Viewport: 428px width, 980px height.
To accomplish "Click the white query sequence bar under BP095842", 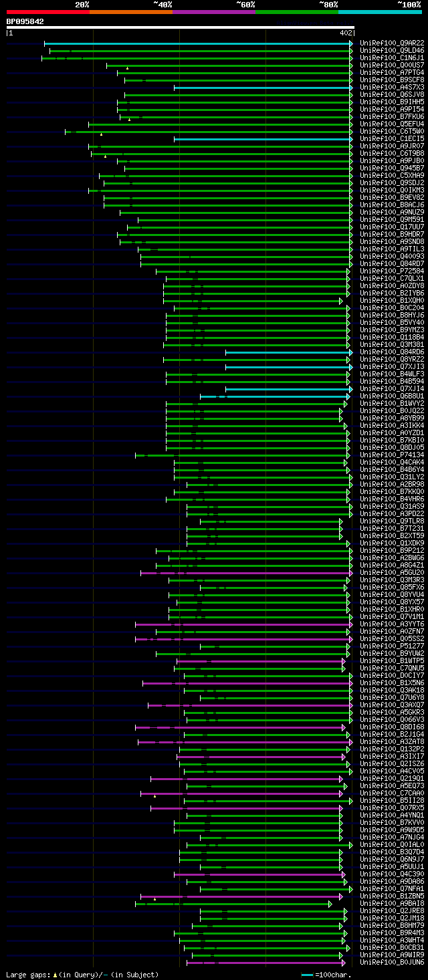I will 180,27.
